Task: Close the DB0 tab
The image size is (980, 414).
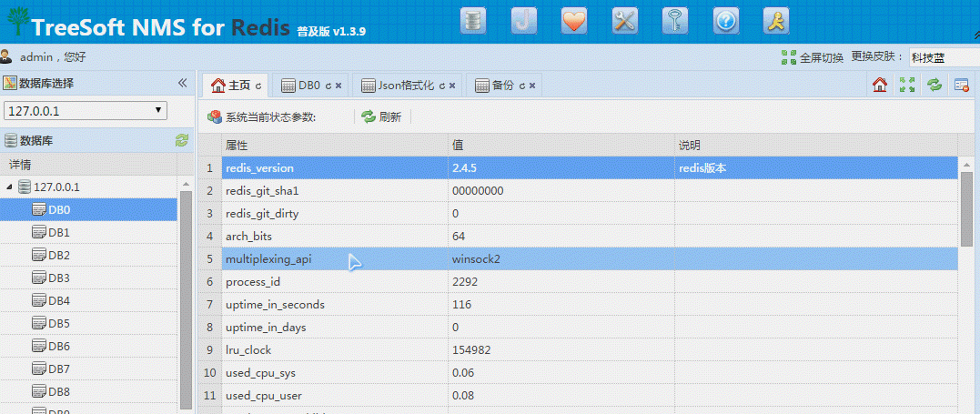Action: (x=338, y=86)
